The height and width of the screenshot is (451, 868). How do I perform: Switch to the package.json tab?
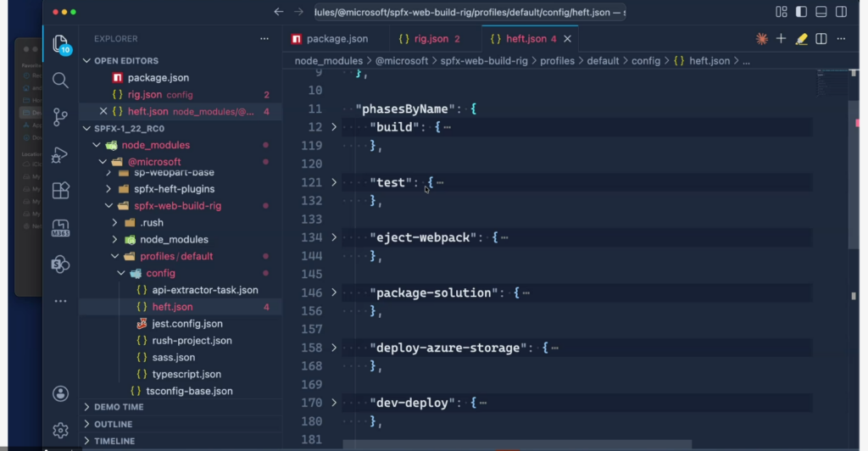(336, 39)
